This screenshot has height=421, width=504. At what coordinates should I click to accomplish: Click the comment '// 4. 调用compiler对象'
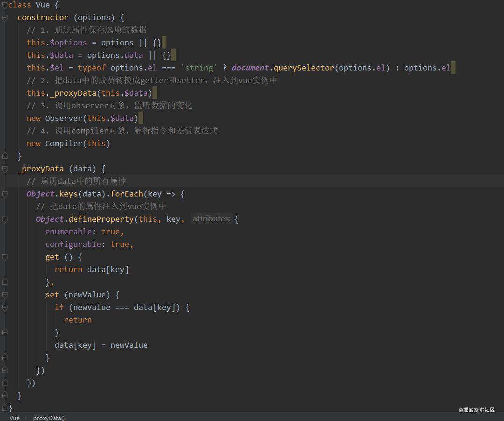coord(122,131)
